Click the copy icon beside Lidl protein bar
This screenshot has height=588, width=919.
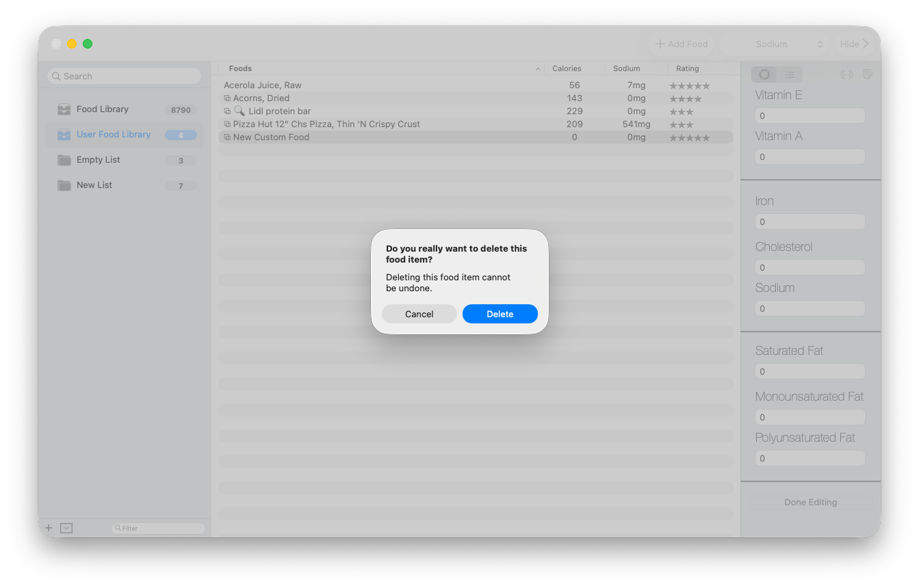pos(227,111)
